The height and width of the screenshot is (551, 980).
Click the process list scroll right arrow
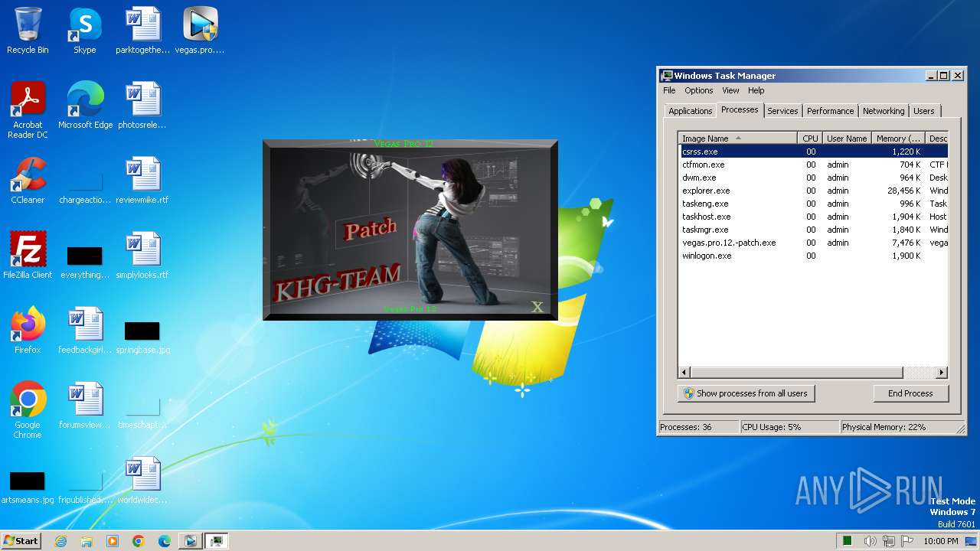click(x=942, y=373)
